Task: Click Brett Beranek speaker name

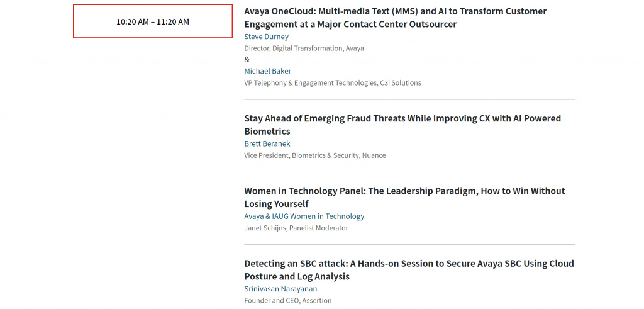Action: (267, 144)
